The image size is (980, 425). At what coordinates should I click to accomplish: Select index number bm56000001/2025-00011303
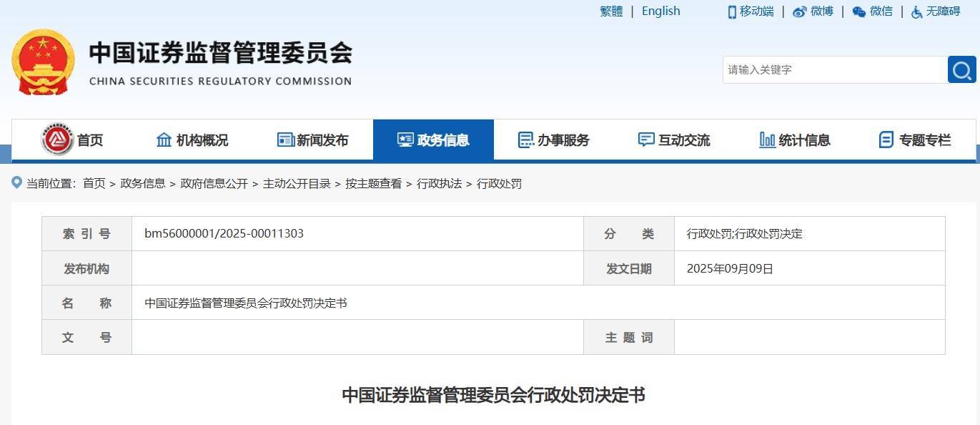pos(224,234)
